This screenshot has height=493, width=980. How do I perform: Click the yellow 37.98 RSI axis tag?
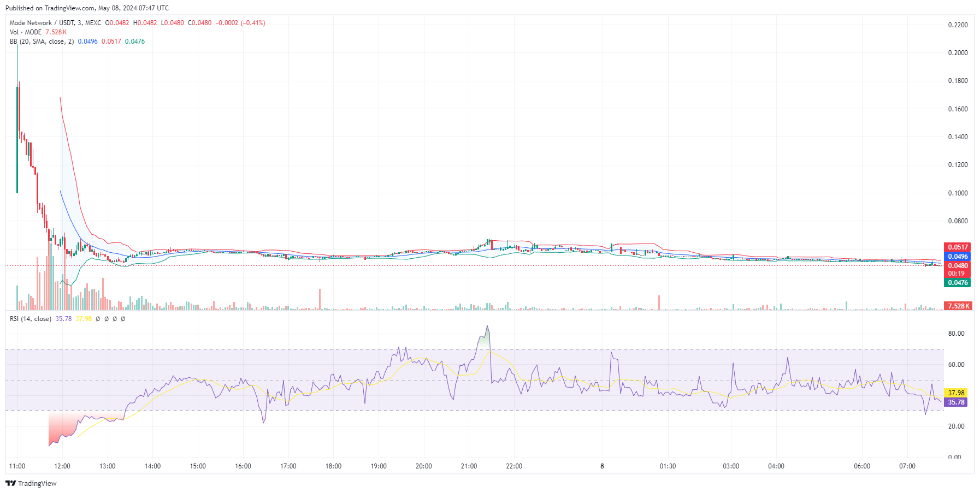tap(956, 393)
